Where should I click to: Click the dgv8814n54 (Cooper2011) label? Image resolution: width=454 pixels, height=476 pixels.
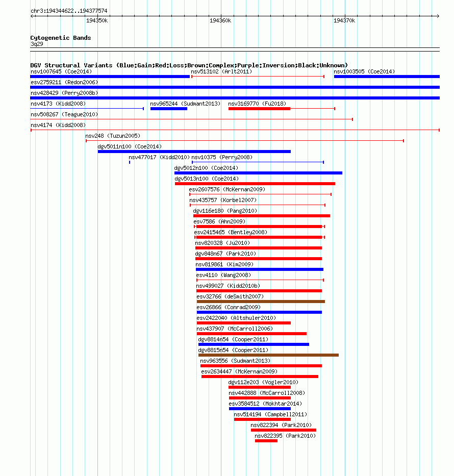[233, 340]
